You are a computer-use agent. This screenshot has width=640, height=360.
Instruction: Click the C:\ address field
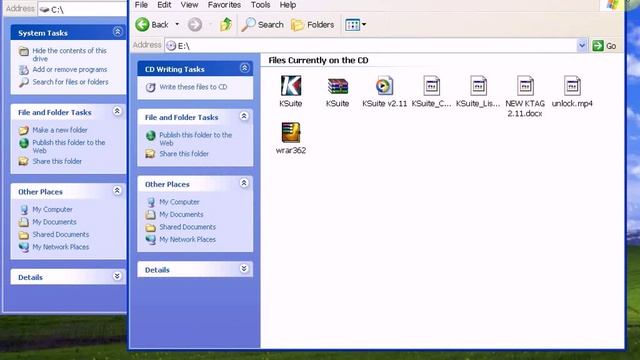click(82, 9)
